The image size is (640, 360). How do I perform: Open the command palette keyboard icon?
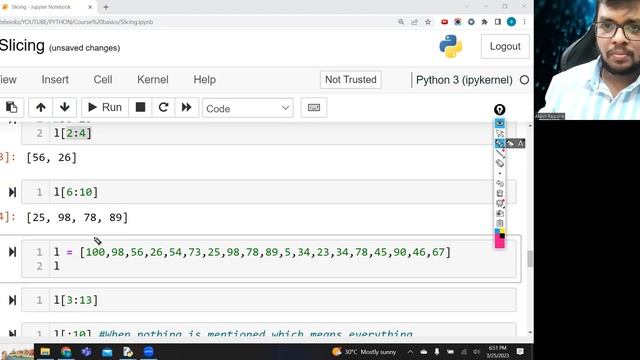(313, 108)
